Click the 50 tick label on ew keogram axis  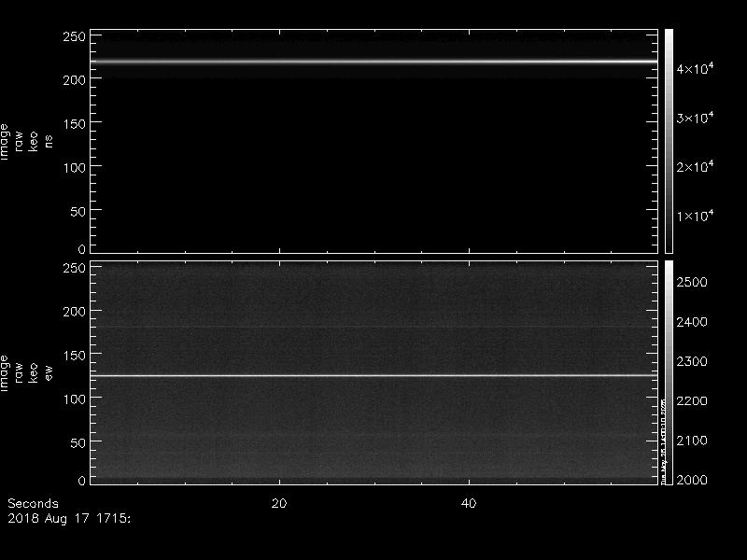pyautogui.click(x=78, y=442)
